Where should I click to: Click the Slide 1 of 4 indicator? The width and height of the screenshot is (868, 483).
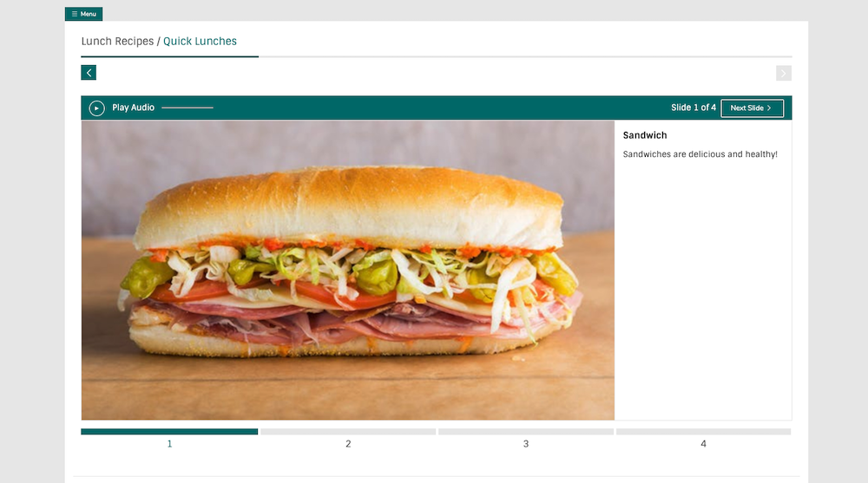click(693, 108)
